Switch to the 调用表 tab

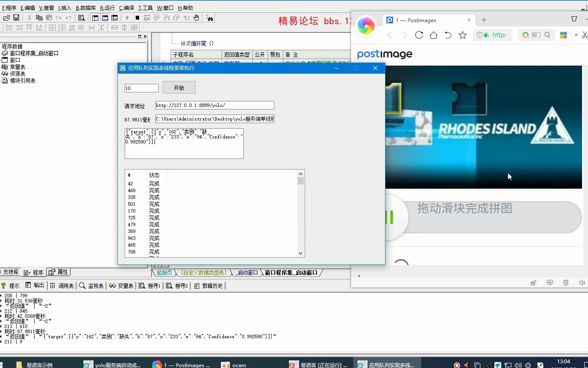(62, 286)
